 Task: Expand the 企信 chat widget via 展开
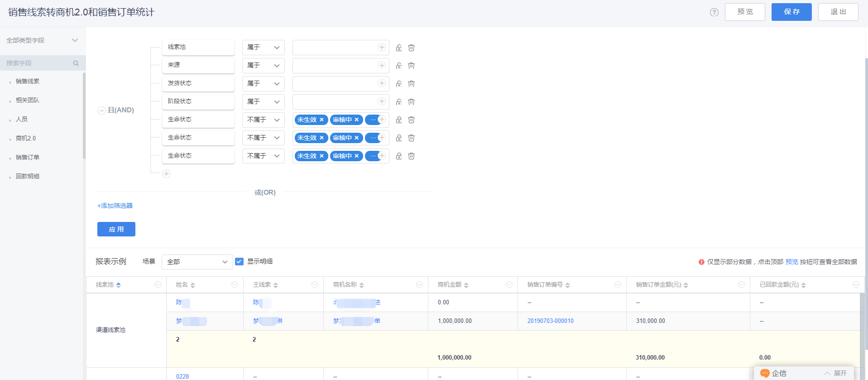click(x=836, y=373)
